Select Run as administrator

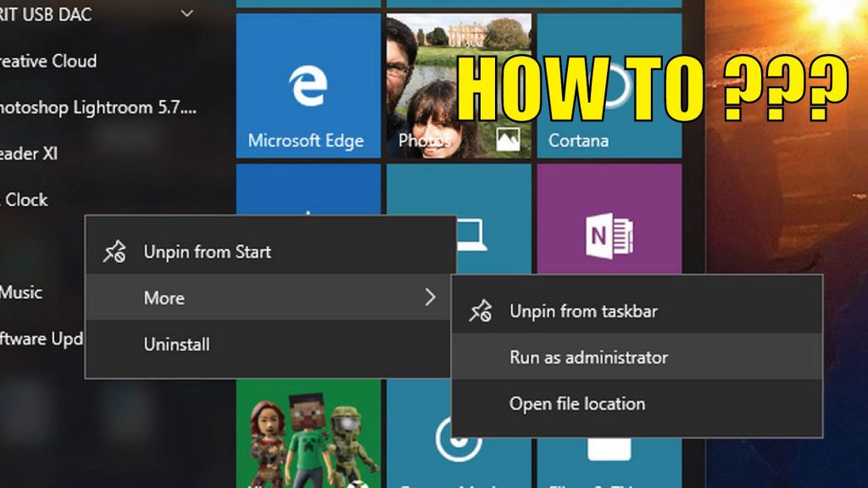coord(591,357)
